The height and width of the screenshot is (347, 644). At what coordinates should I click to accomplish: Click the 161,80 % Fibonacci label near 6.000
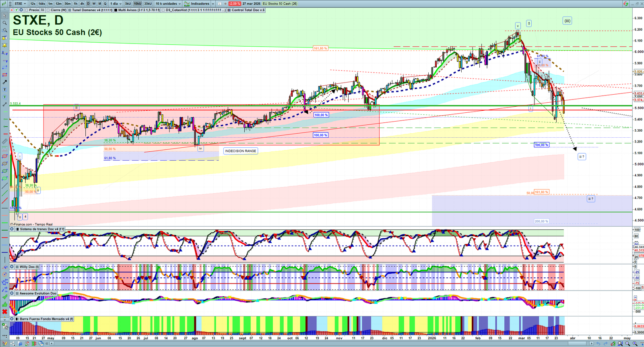pyautogui.click(x=320, y=48)
